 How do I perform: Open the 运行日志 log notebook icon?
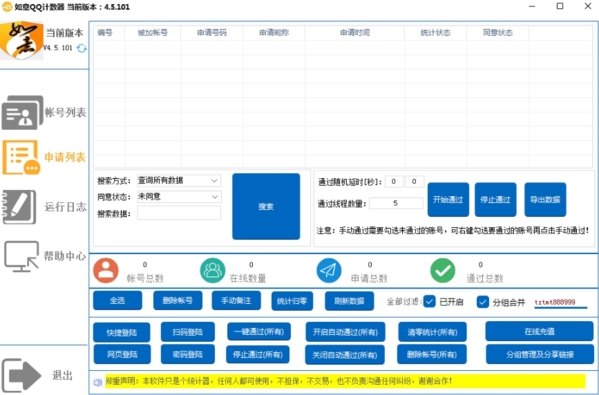pyautogui.click(x=19, y=207)
